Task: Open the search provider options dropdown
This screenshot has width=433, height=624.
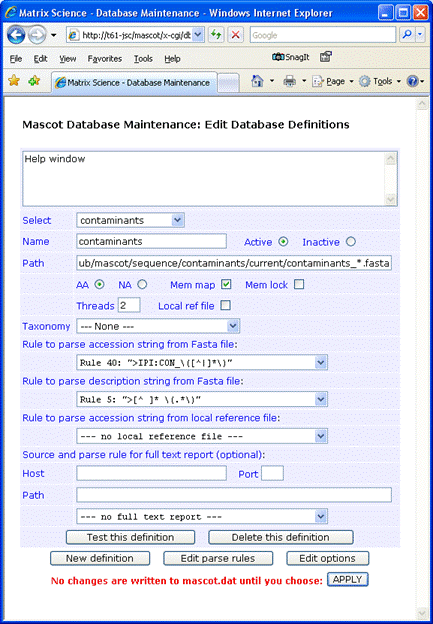Action: point(420,35)
